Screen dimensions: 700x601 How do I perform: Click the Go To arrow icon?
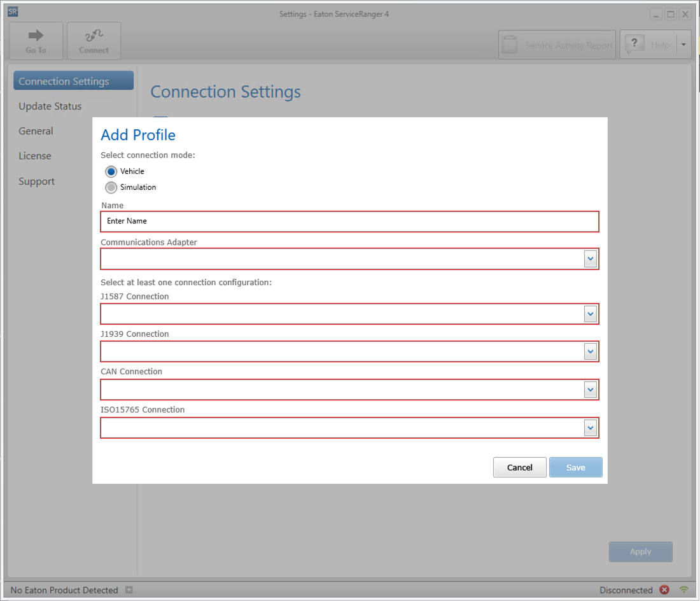[x=36, y=35]
